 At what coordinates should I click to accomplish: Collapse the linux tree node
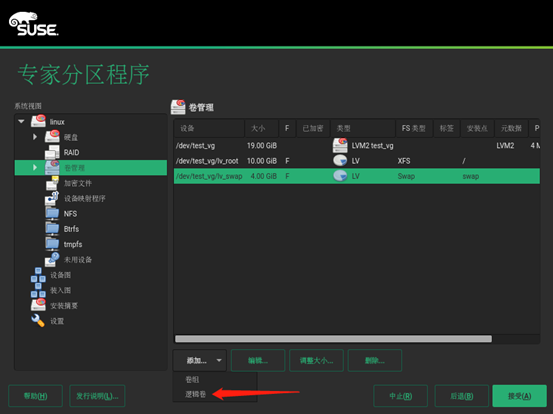(x=21, y=121)
